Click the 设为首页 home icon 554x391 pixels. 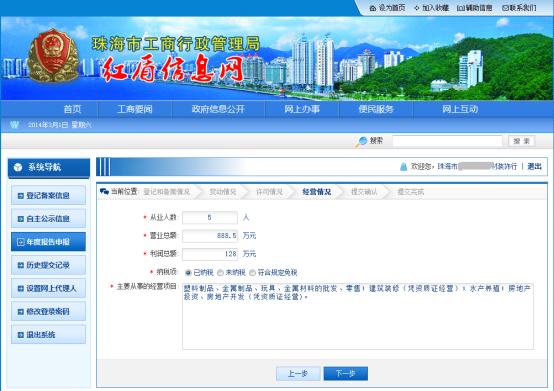pyautogui.click(x=373, y=8)
